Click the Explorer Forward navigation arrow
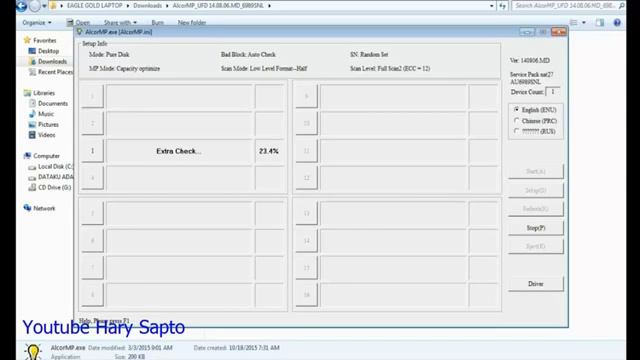640x360 pixels. 35,6
